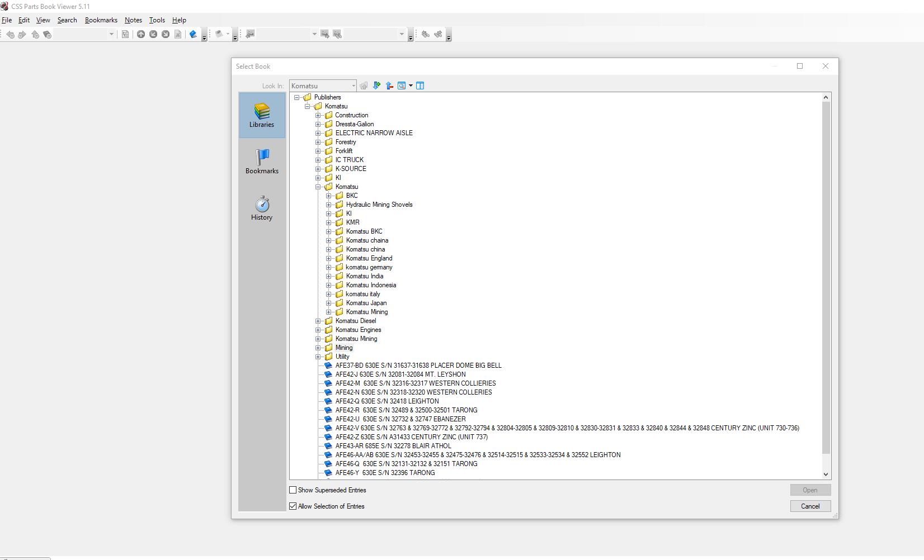The height and width of the screenshot is (560, 924).
Task: Click the Open button in the dialog
Action: 810,490
